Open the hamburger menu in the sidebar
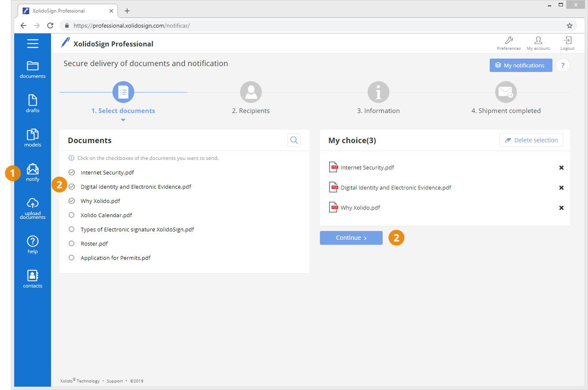 (33, 44)
